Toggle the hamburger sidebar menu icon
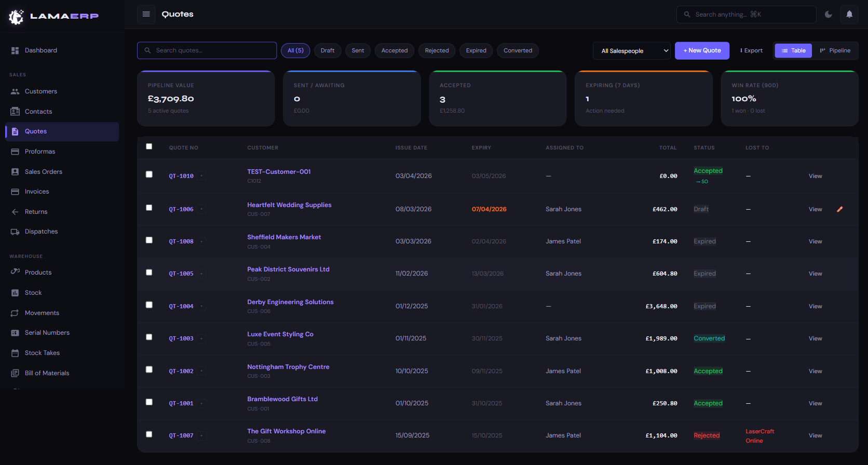Screen dimensions: 868x465 coord(146,14)
